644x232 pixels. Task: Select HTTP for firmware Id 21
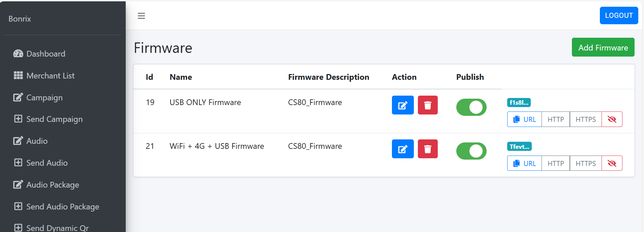[555, 163]
